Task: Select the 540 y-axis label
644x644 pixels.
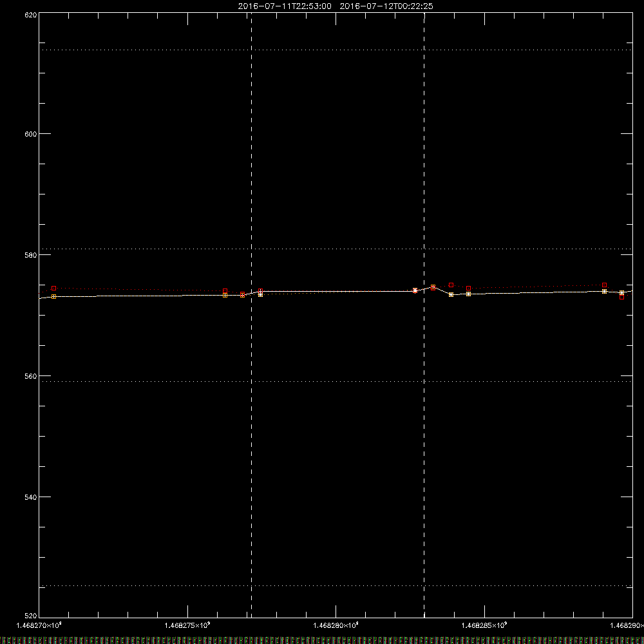Action: (x=31, y=497)
